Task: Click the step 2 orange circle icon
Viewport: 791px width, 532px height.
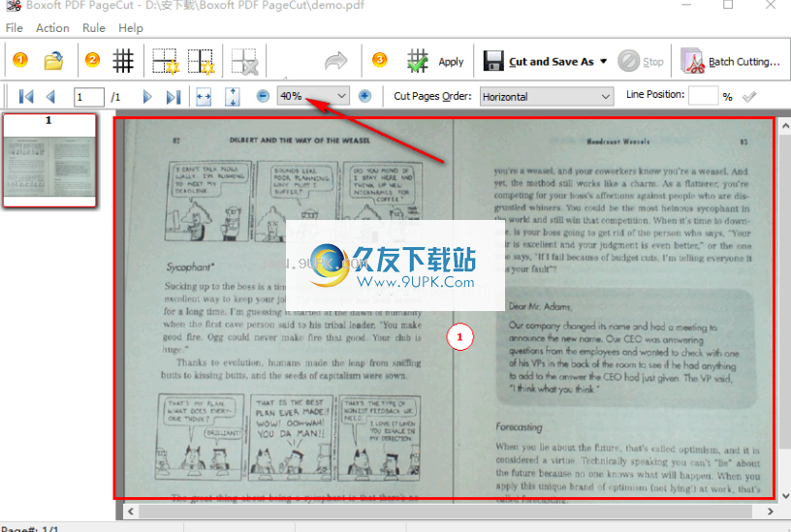Action: (x=92, y=60)
